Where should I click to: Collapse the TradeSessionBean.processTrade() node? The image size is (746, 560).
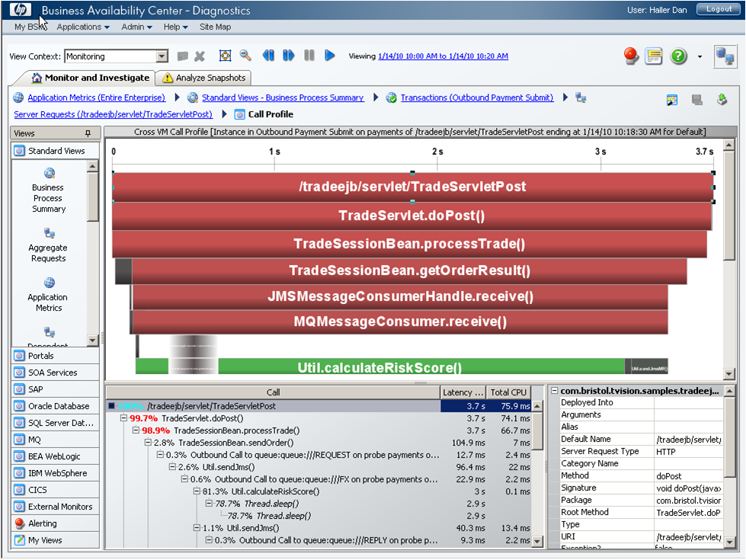[136, 430]
